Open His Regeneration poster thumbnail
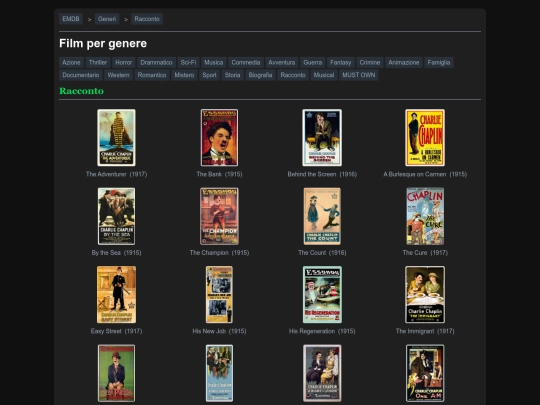This screenshot has width=540, height=405. (322, 294)
